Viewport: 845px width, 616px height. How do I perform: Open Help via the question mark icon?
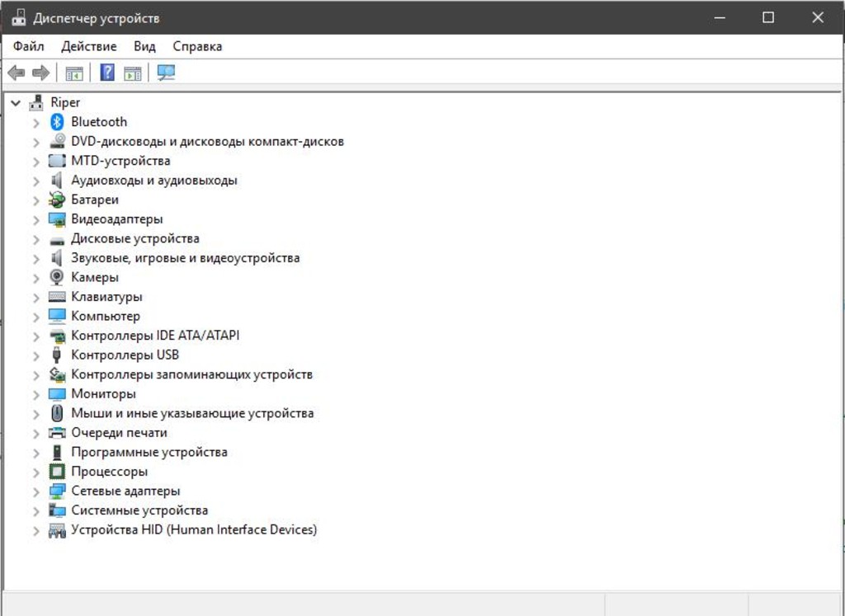[x=107, y=72]
